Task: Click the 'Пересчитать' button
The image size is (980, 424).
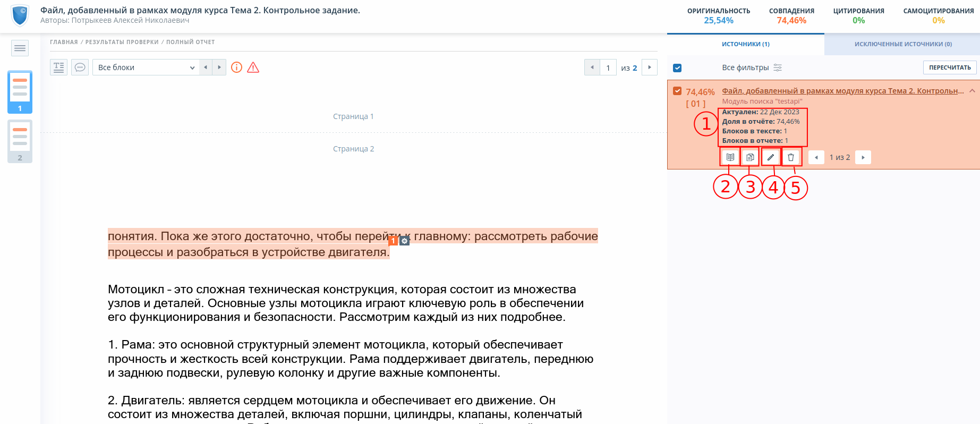Action: coord(950,67)
